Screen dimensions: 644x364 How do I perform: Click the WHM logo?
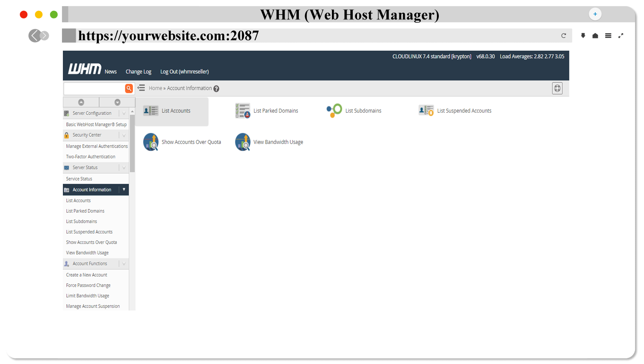(85, 69)
